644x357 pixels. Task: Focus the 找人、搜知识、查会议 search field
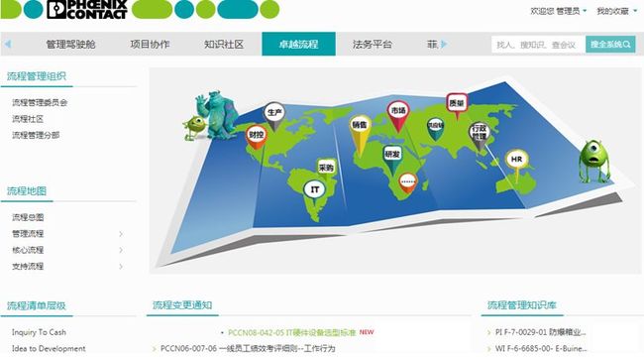(x=538, y=45)
